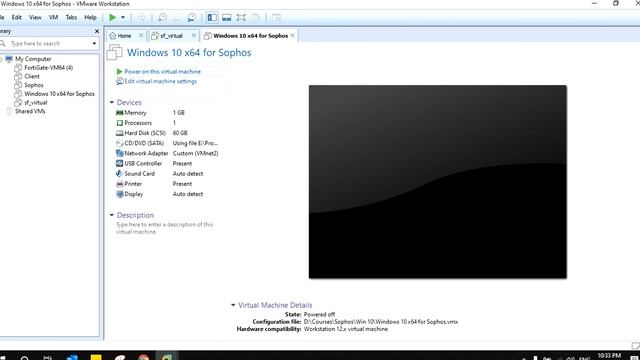
Task: Click the black VM screen preview
Action: tap(438, 182)
